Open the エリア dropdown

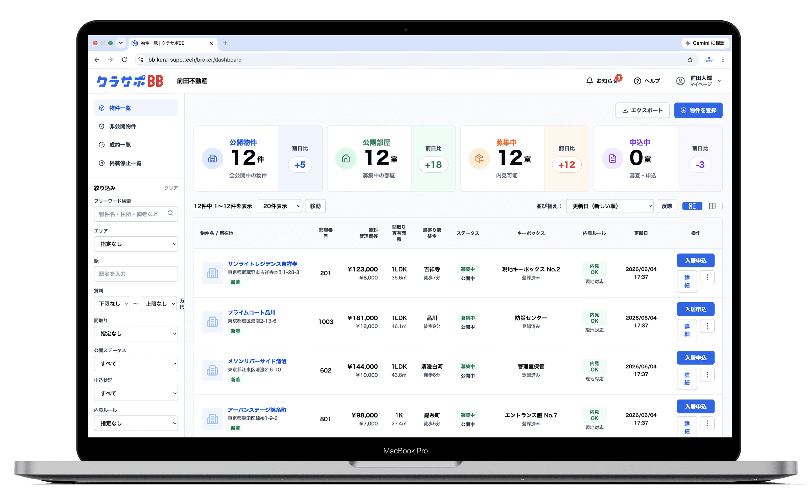[x=136, y=244]
